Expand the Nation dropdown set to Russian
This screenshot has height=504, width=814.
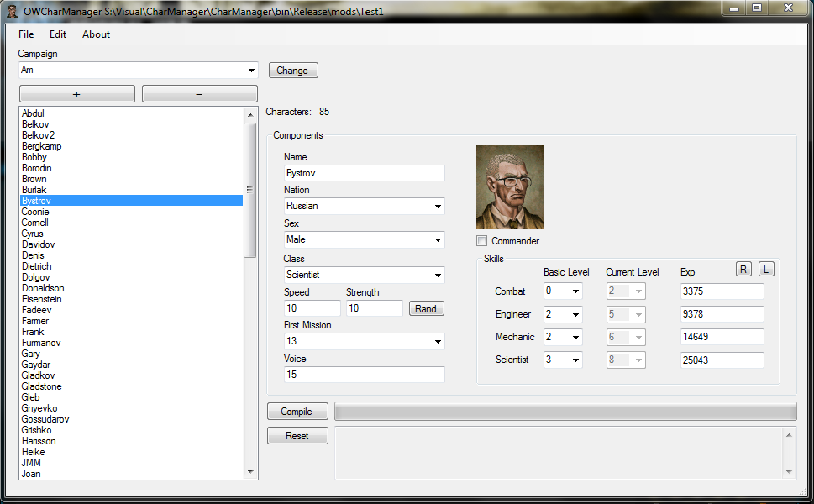tap(438, 206)
